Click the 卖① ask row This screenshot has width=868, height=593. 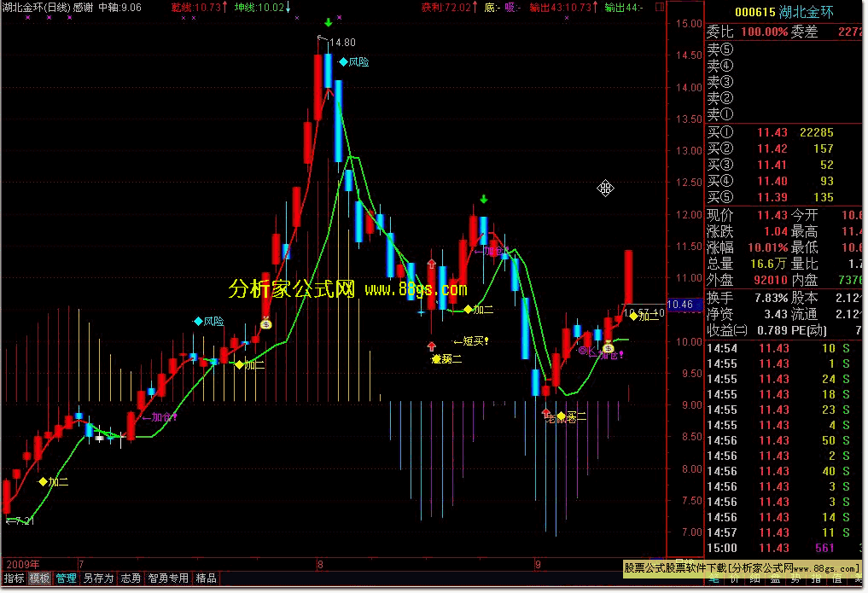[784, 114]
